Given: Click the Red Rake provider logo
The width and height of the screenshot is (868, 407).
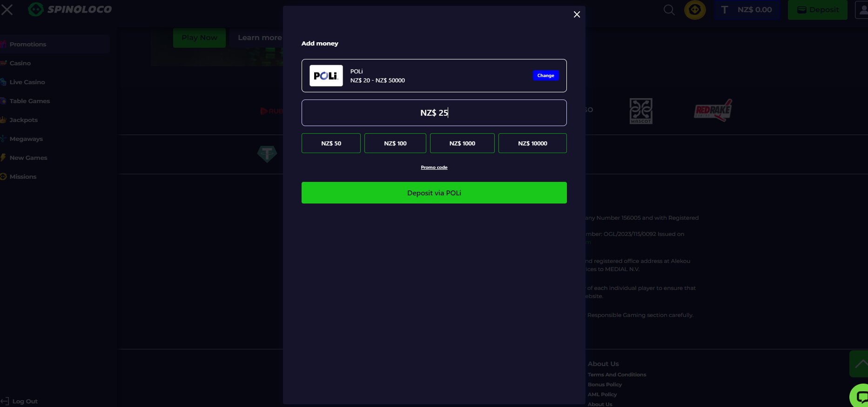Looking at the screenshot, I should 713,110.
